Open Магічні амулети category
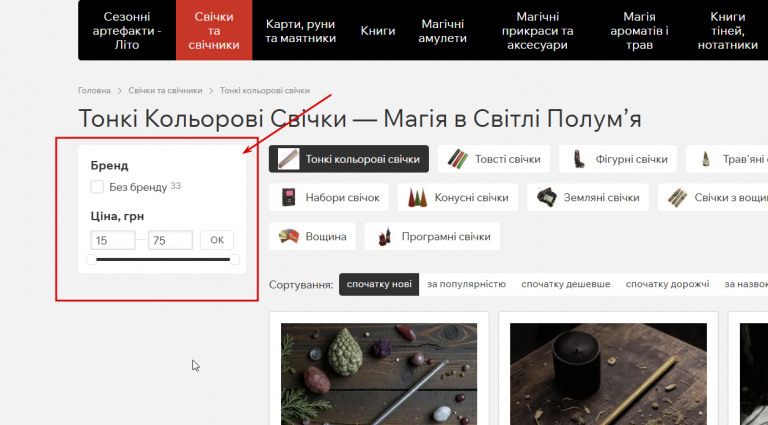The height and width of the screenshot is (425, 768). tap(442, 31)
